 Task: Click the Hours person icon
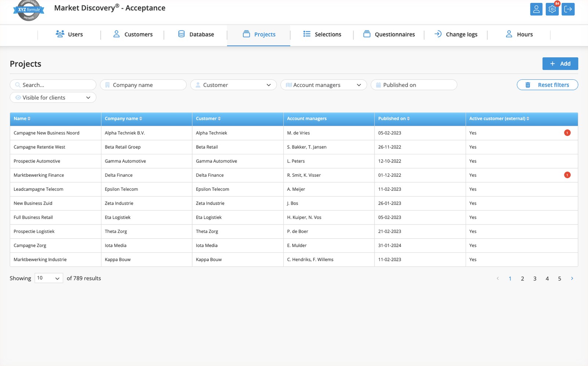click(x=509, y=34)
